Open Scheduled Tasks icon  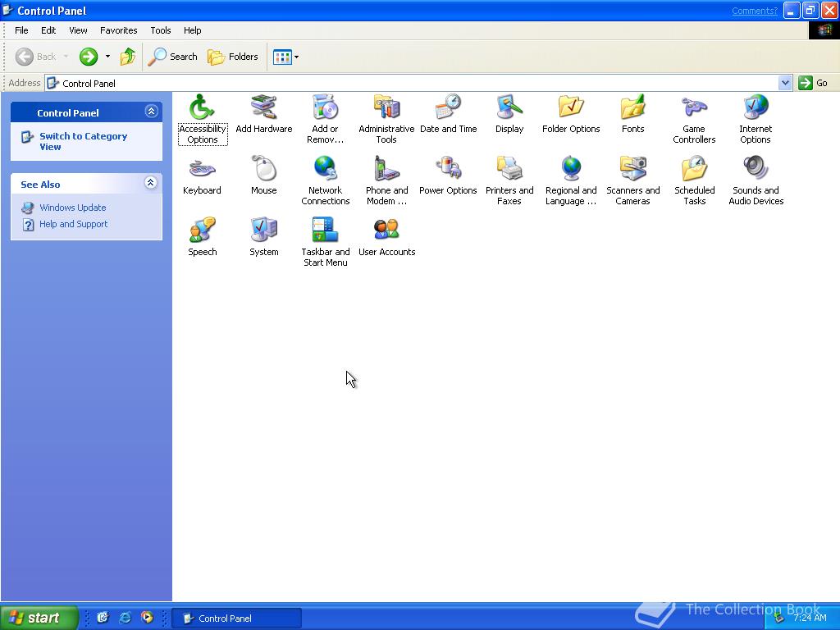click(694, 169)
